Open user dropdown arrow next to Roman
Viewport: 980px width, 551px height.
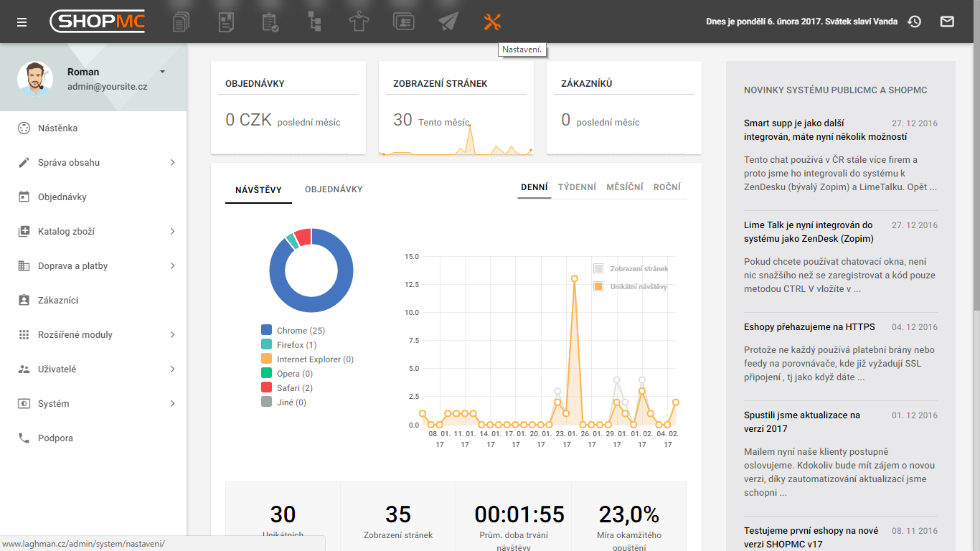tap(162, 72)
